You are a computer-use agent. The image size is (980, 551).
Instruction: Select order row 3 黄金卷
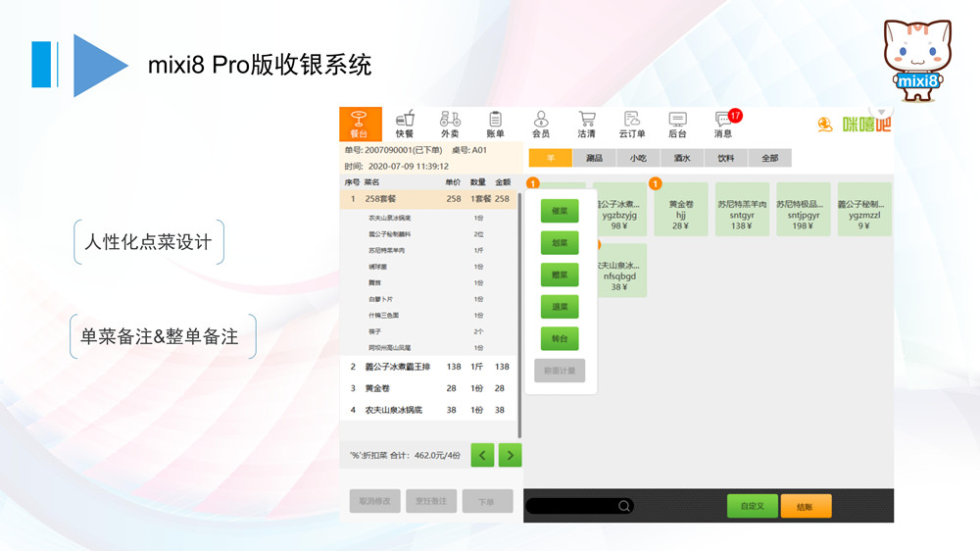pos(429,388)
